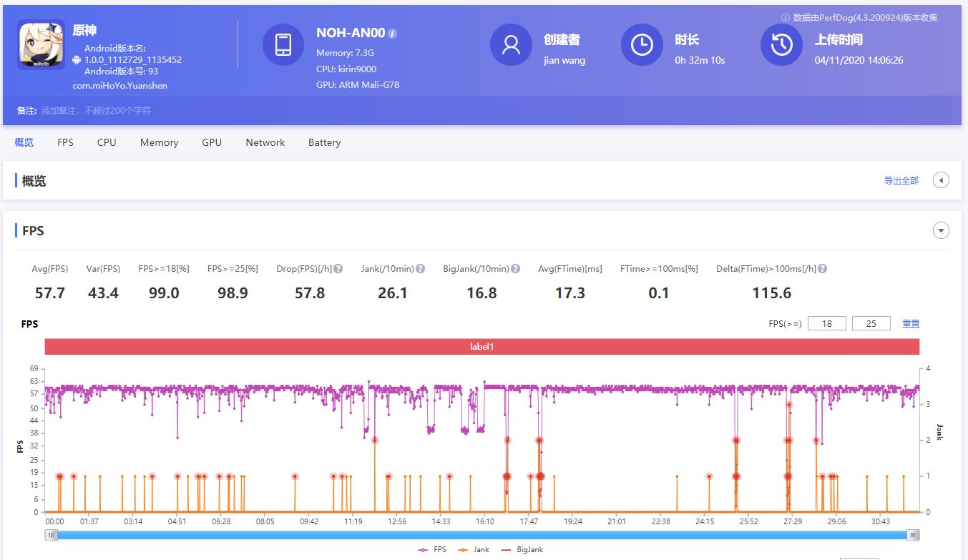Collapse the 概览 section with its arrow
Screen dimensions: 968x560
[941, 180]
